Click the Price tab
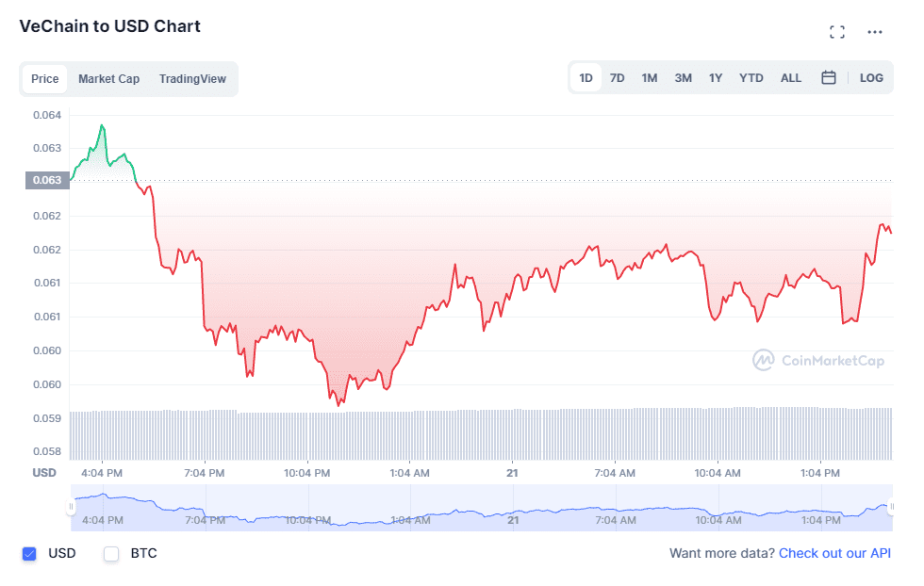 click(x=44, y=79)
